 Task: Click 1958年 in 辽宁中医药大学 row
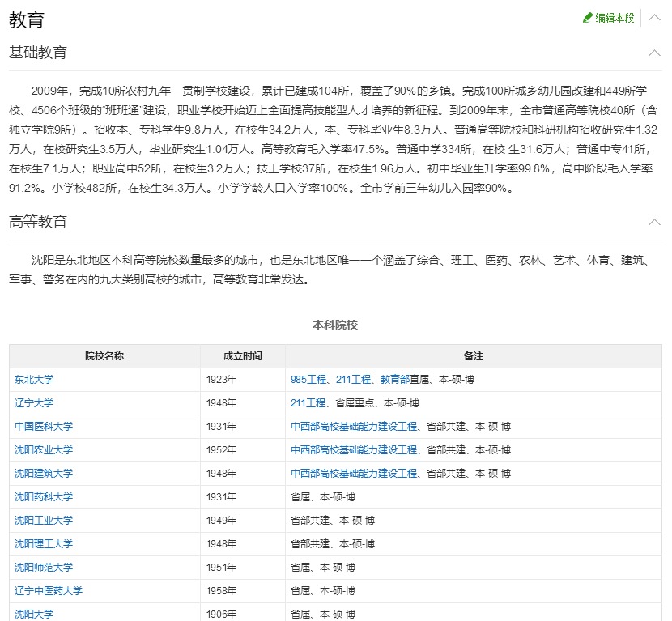tap(221, 591)
